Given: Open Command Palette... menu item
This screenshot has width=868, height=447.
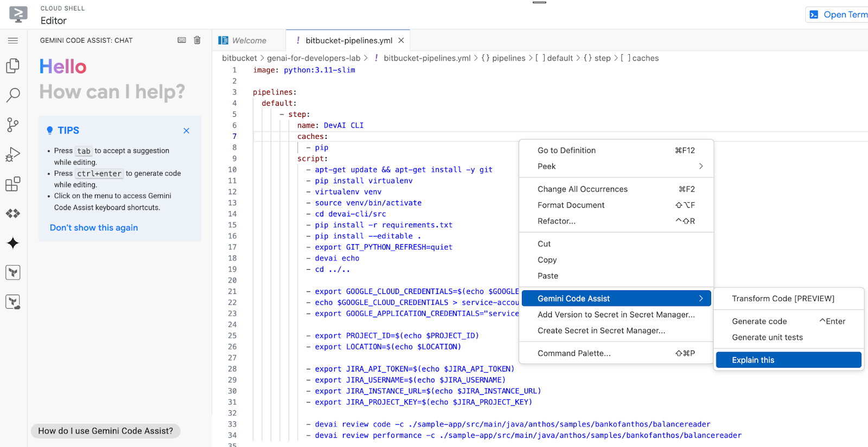Looking at the screenshot, I should coord(616,353).
